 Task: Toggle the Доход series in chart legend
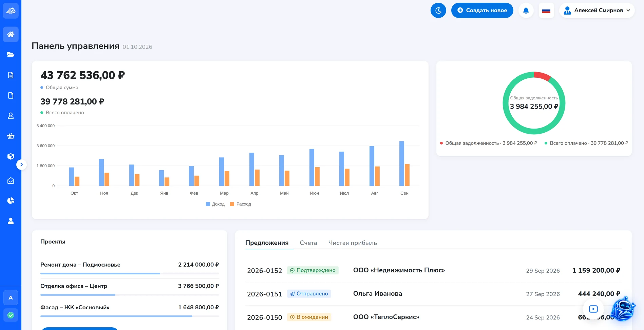tap(215, 204)
